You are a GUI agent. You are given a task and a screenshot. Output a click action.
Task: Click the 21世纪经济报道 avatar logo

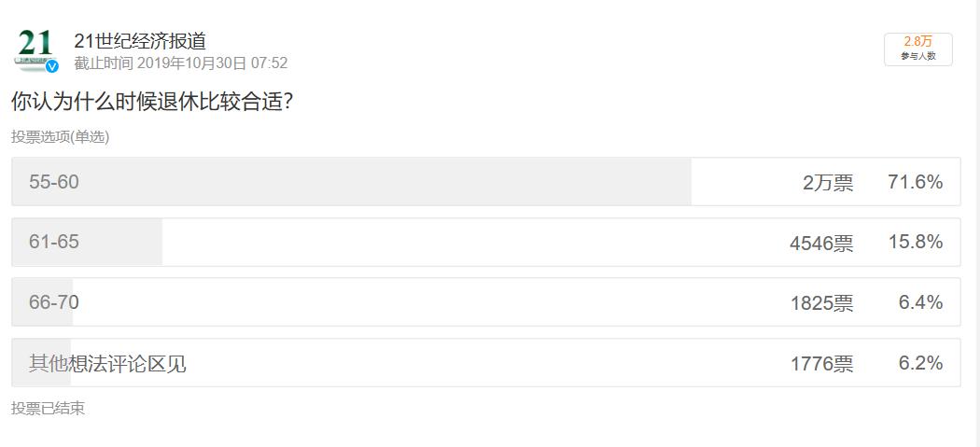coord(36,48)
